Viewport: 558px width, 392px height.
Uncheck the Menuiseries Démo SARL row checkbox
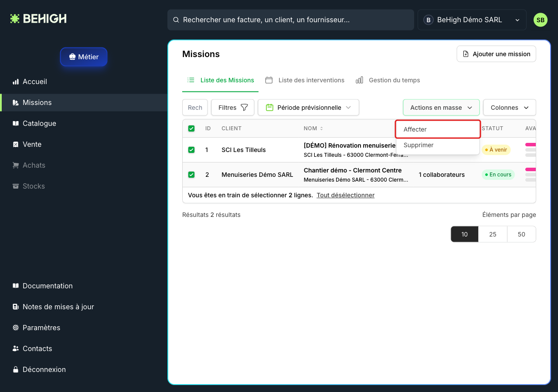pos(191,175)
